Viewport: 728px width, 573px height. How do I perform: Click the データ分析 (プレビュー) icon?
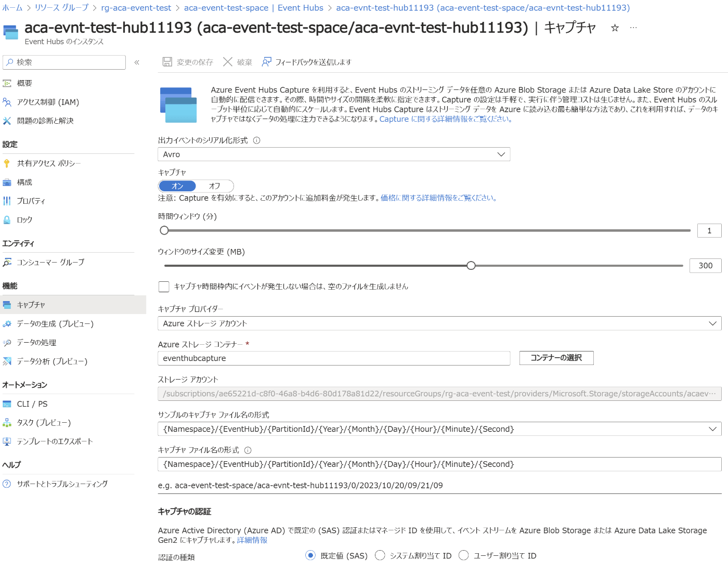(x=7, y=361)
